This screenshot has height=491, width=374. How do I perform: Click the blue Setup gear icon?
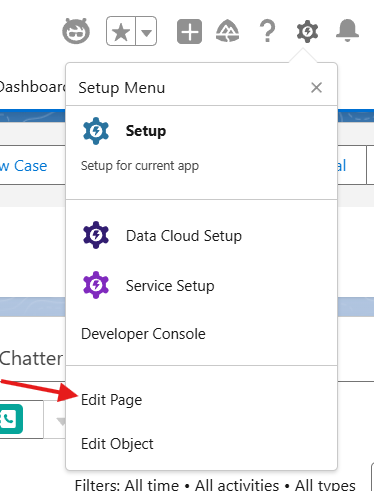tap(96, 131)
